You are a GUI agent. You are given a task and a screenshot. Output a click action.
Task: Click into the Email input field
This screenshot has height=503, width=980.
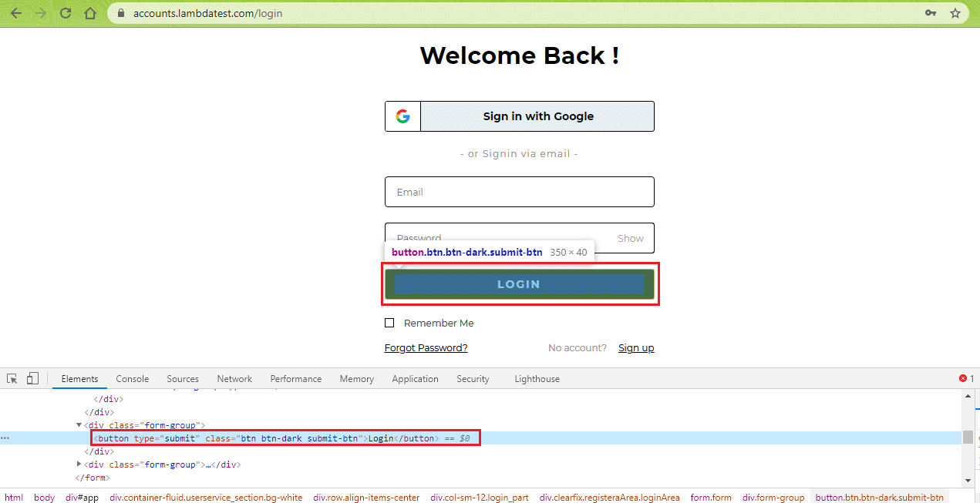point(519,192)
